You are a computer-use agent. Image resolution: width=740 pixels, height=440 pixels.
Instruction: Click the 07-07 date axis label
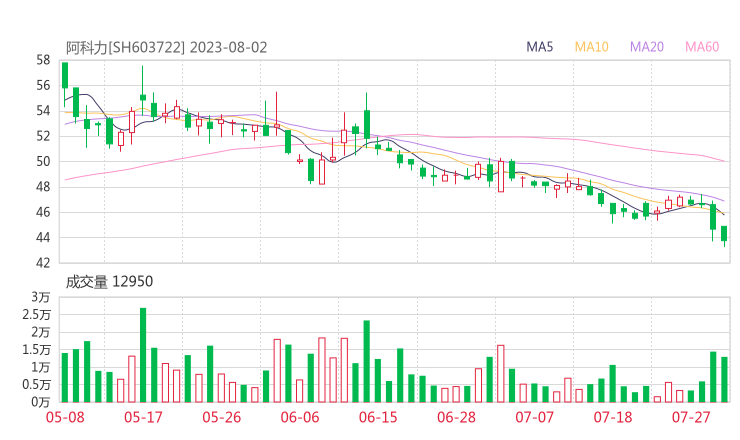point(534,417)
